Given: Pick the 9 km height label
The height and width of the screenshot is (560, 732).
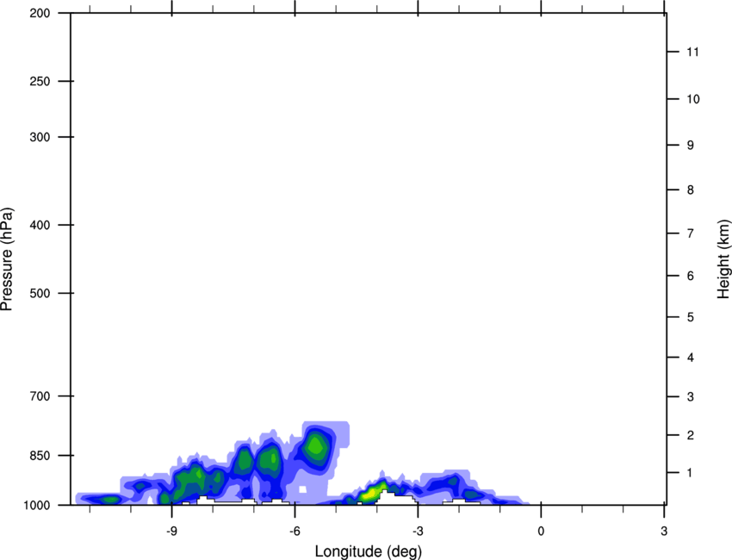Looking at the screenshot, I should 690,146.
